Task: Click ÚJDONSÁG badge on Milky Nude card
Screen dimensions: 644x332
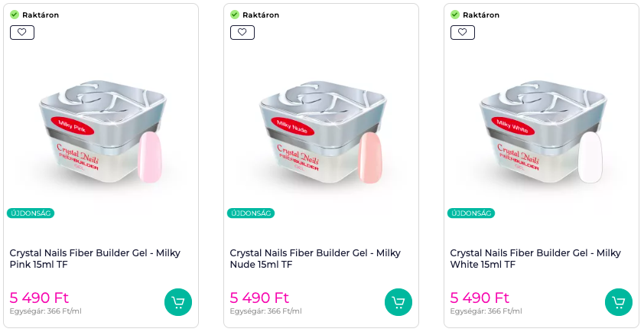Action: (x=251, y=213)
